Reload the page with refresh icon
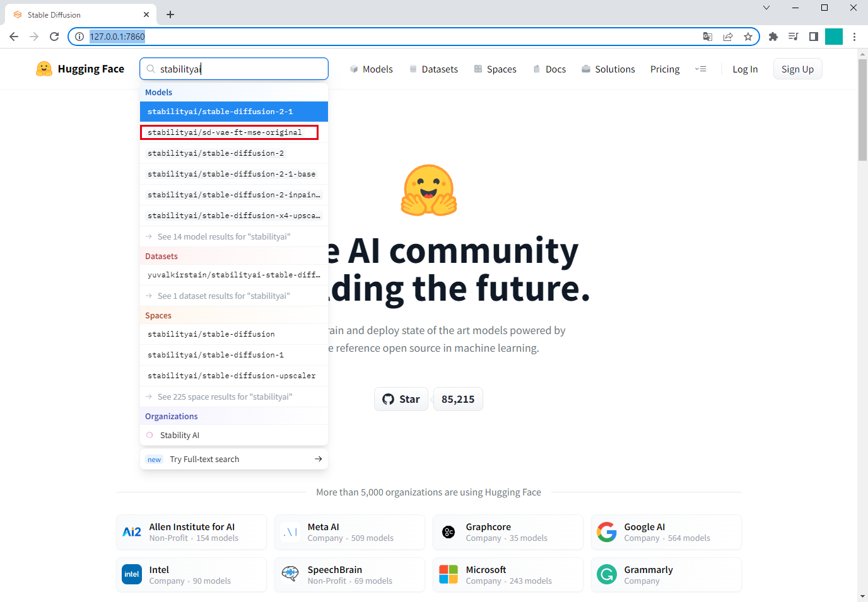 [x=54, y=37]
